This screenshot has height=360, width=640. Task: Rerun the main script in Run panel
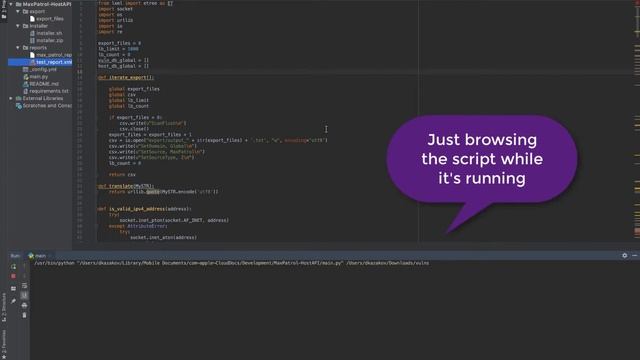click(13, 267)
